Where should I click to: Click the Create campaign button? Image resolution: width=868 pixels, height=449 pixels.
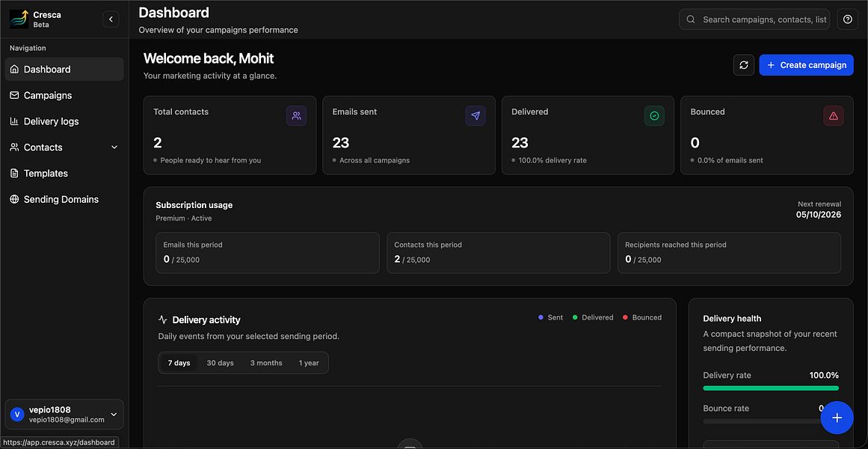point(806,65)
